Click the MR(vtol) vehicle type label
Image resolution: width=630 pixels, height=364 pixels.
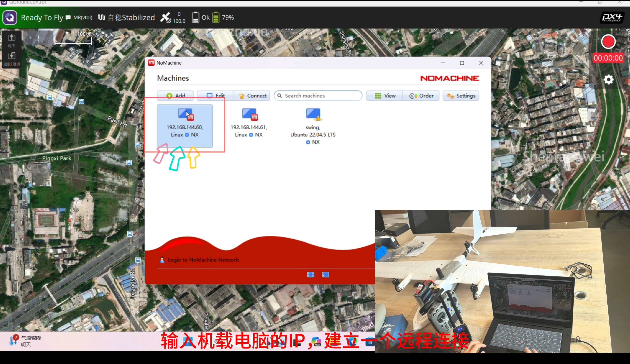(83, 17)
